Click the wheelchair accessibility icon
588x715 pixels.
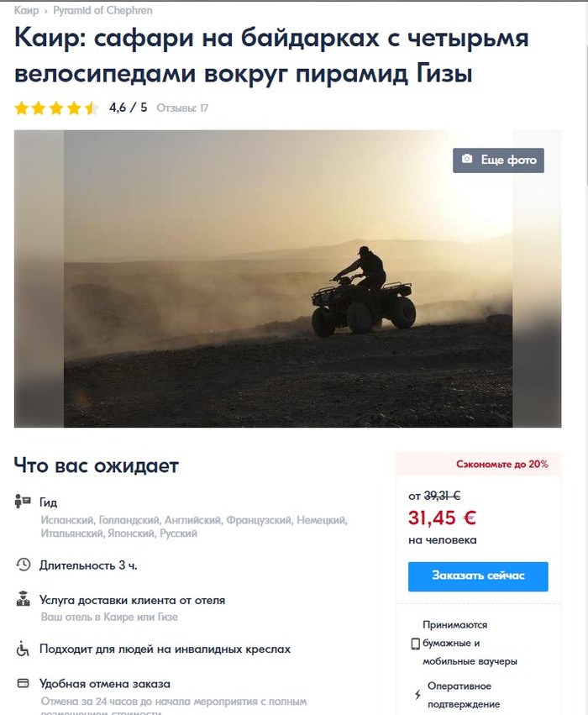pos(23,649)
